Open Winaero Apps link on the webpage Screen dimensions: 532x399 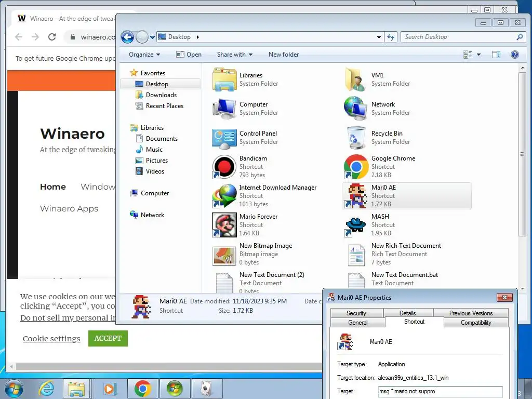pos(69,209)
